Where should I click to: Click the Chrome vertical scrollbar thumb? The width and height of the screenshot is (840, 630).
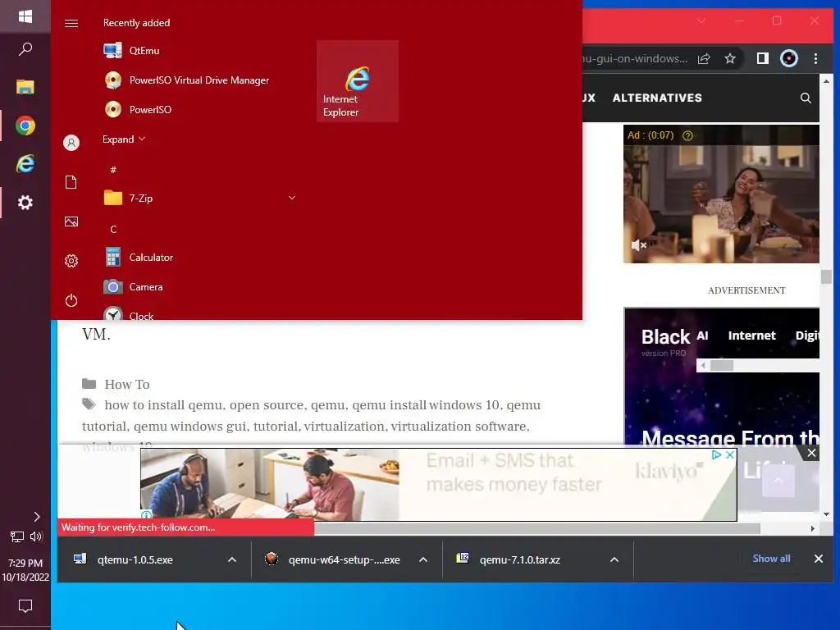click(826, 277)
